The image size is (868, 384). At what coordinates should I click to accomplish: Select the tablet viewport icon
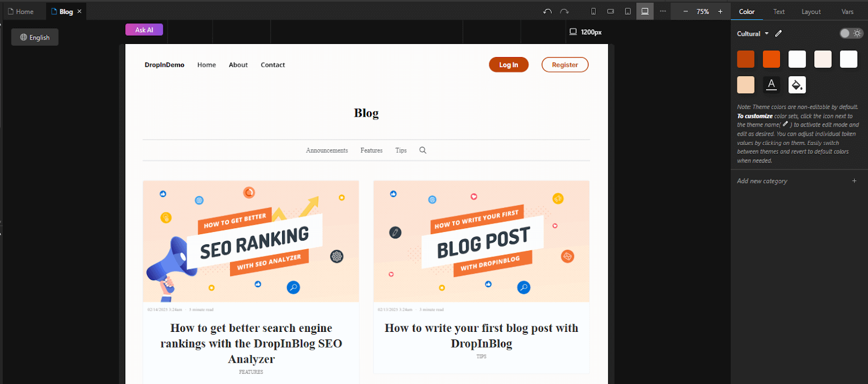coord(628,11)
